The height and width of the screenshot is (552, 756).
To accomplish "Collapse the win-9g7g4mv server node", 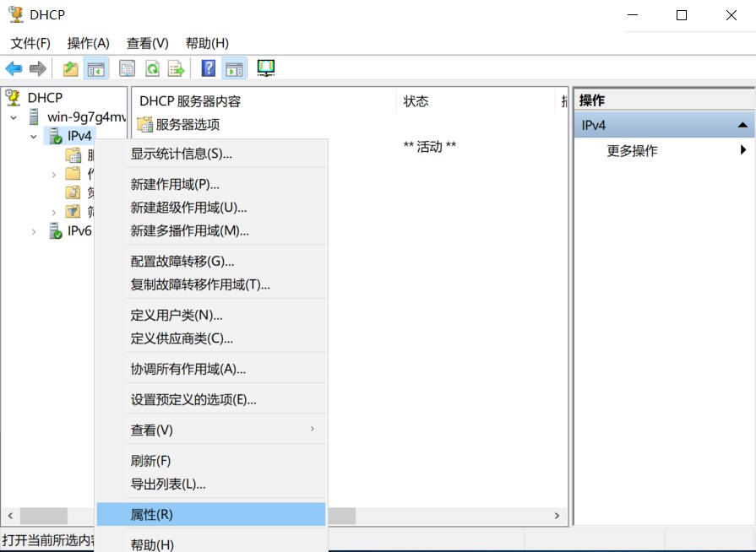I will 14,117.
